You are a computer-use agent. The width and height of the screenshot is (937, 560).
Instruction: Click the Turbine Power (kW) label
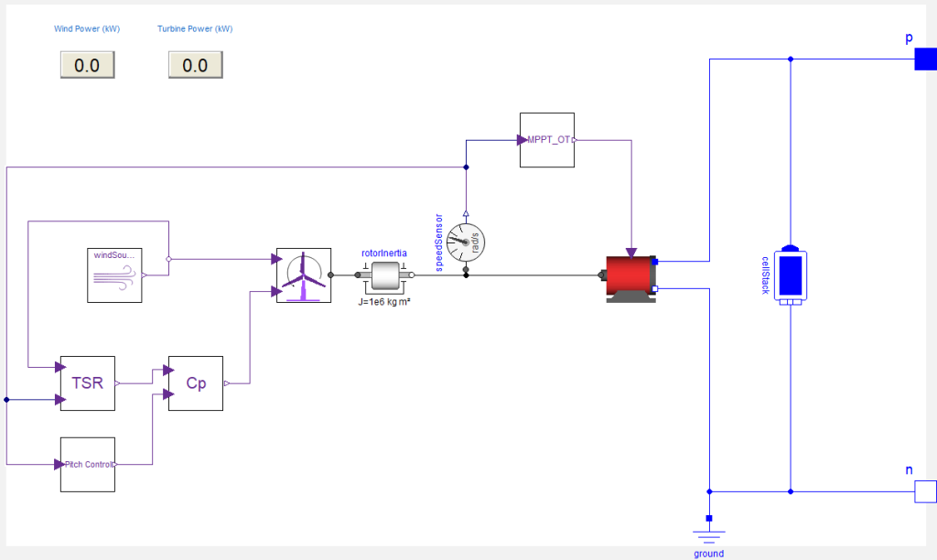(195, 28)
